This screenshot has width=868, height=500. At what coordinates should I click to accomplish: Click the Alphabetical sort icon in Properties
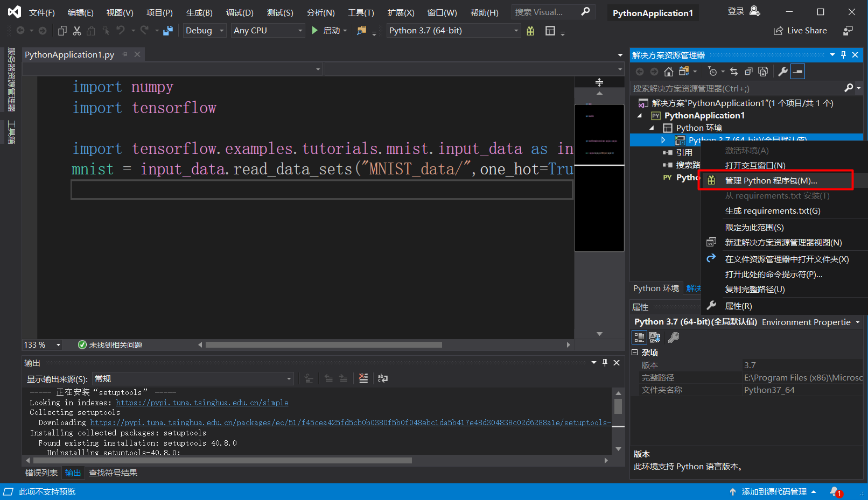coord(655,337)
